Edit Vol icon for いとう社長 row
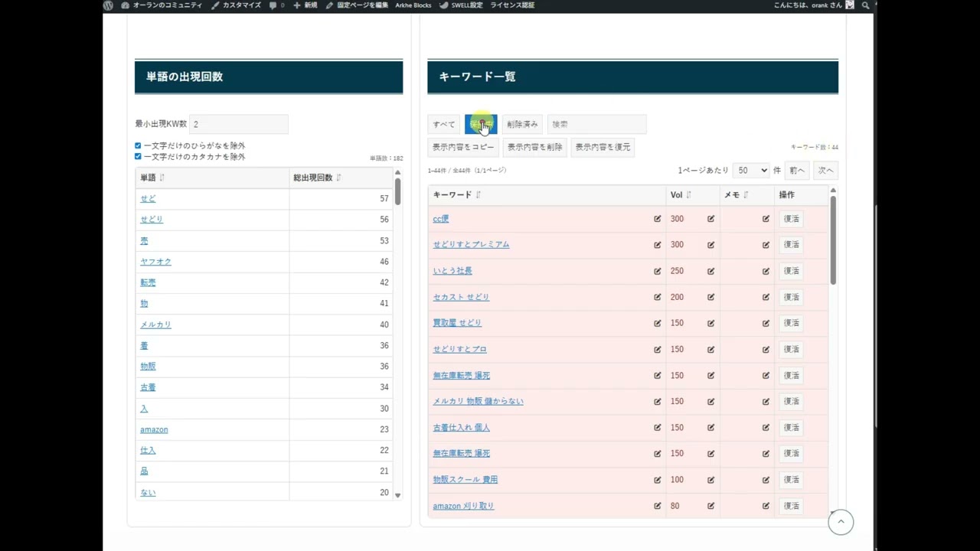The height and width of the screenshot is (551, 980). coord(710,271)
